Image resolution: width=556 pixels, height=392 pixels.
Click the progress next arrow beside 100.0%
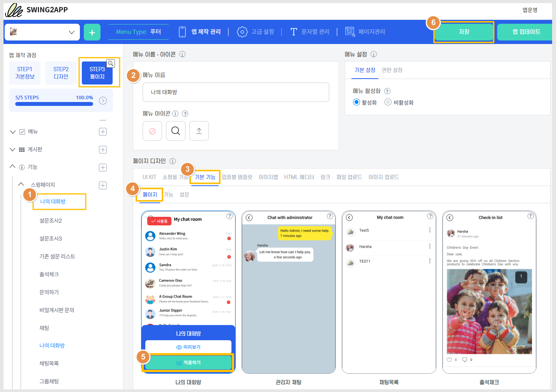tap(103, 101)
